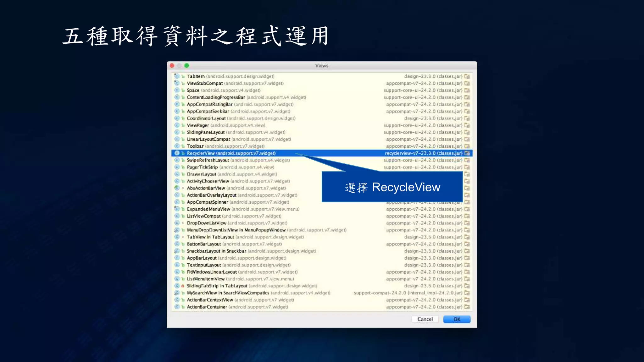Select the AppCompatSeekBar row

tap(322, 111)
